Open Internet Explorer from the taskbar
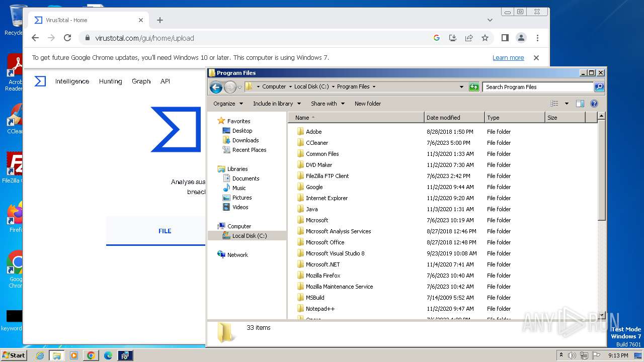This screenshot has height=362, width=644. click(40, 355)
